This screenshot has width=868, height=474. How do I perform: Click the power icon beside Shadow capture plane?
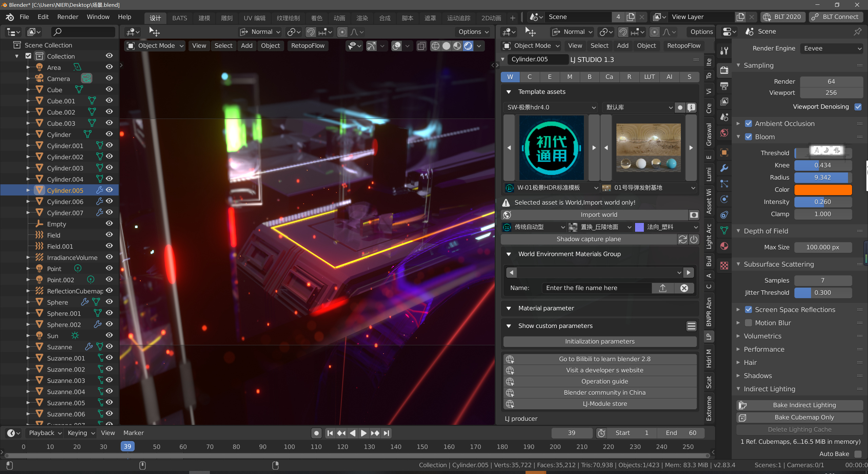(694, 239)
